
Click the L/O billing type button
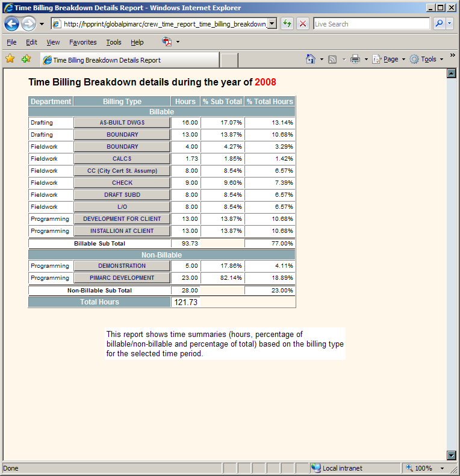[122, 207]
